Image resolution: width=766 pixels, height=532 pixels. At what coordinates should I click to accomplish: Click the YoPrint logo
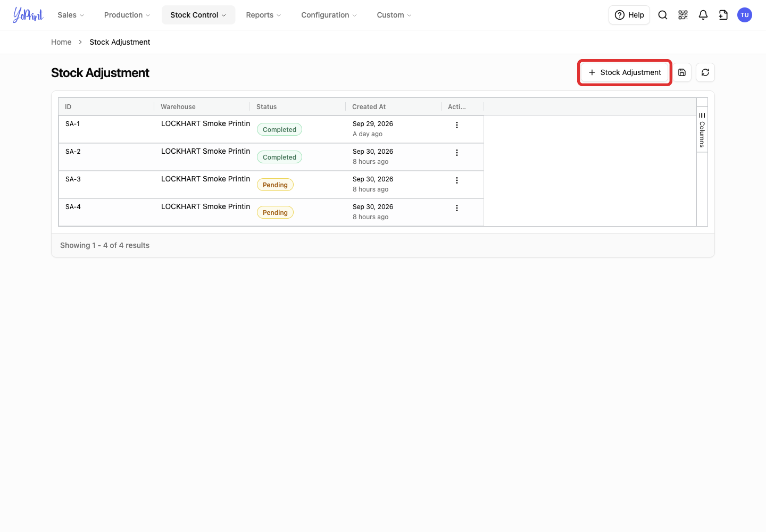pyautogui.click(x=28, y=15)
